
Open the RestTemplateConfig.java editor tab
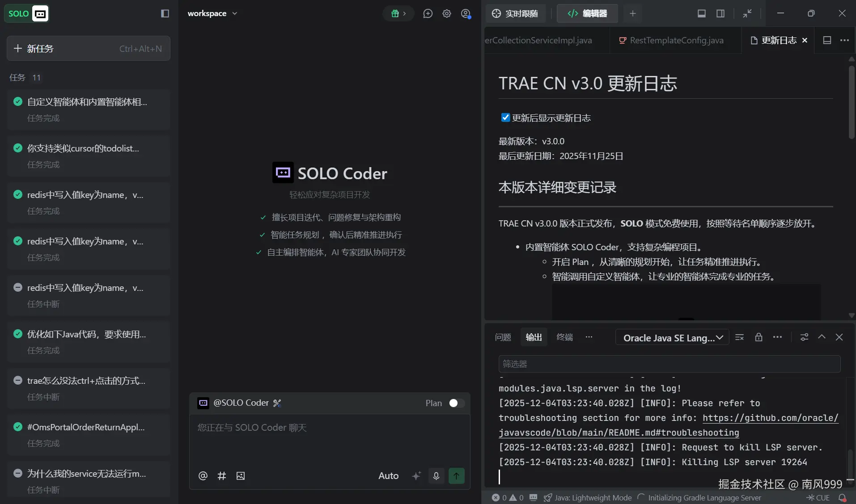coord(675,40)
